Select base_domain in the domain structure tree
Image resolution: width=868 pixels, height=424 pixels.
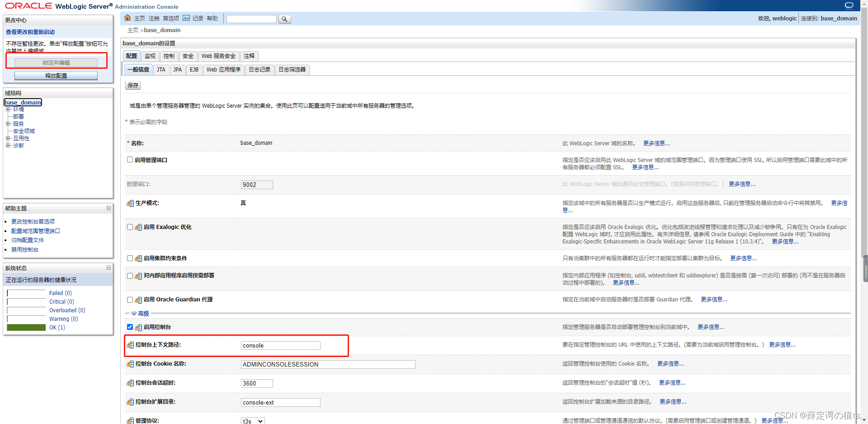pos(23,103)
